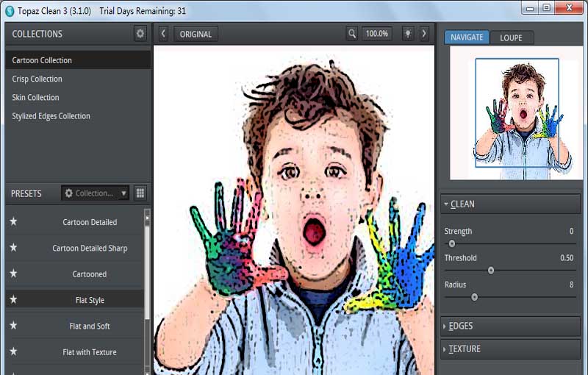Minimize the Topaz Clean window
The width and height of the screenshot is (588, 375).
[530, 8]
